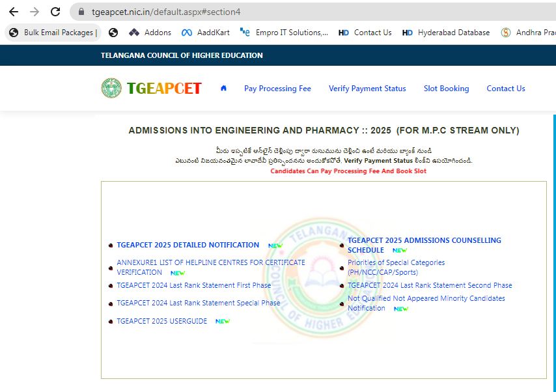The width and height of the screenshot is (556, 392).
Task: Open Pay Processing Fee menu item
Action: coord(277,89)
